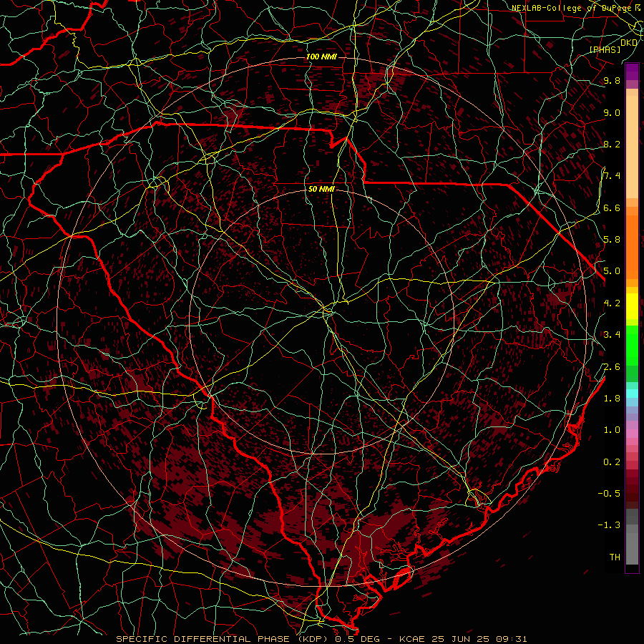Viewport: 644px width, 644px height.
Task: Click the 1.0 scale value
Action: coord(612,430)
